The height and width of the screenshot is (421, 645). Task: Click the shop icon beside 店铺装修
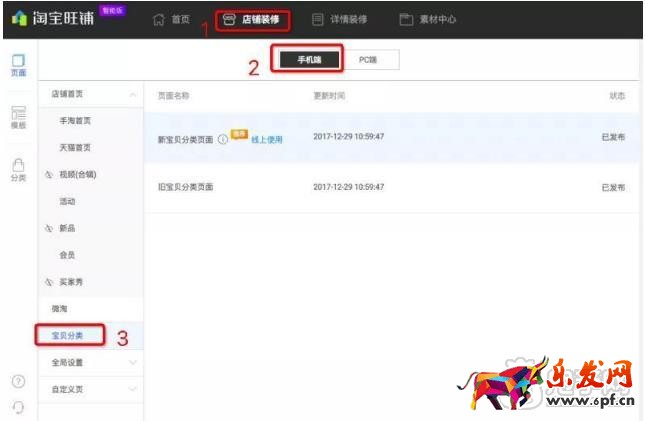229,19
